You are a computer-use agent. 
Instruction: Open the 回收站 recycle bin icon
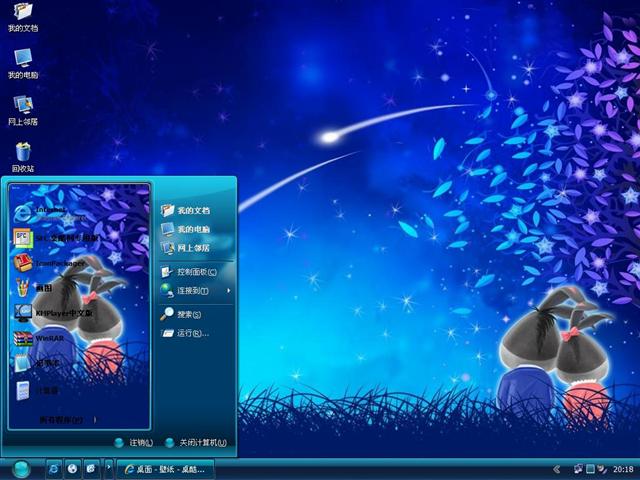23,157
